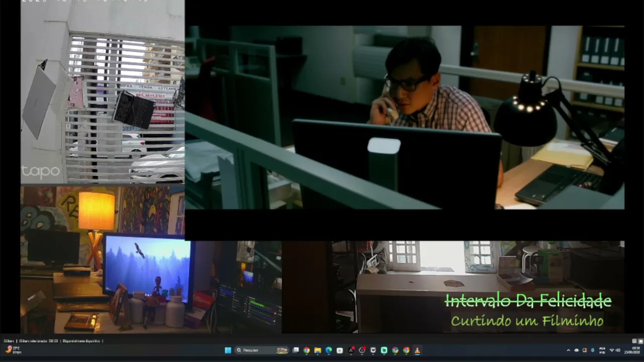
Task: Launch Microsoft Edge from the taskbar
Action: pyautogui.click(x=329, y=350)
